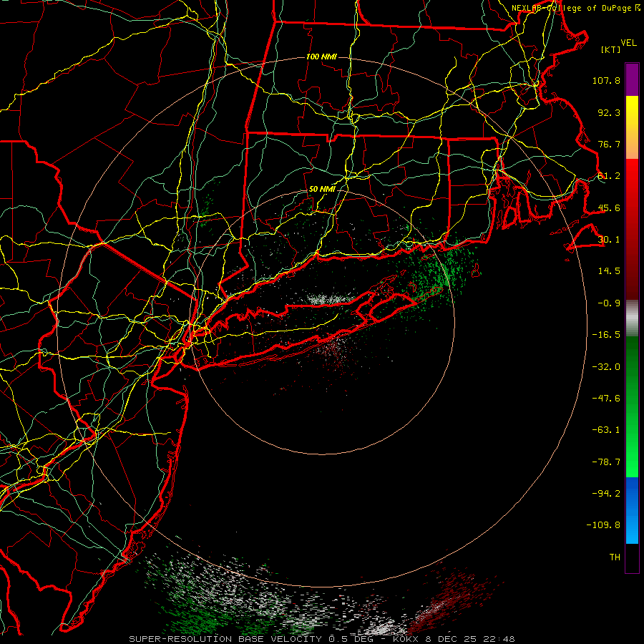Click the VEL legend title
This screenshot has height=644, width=644.
[x=628, y=42]
